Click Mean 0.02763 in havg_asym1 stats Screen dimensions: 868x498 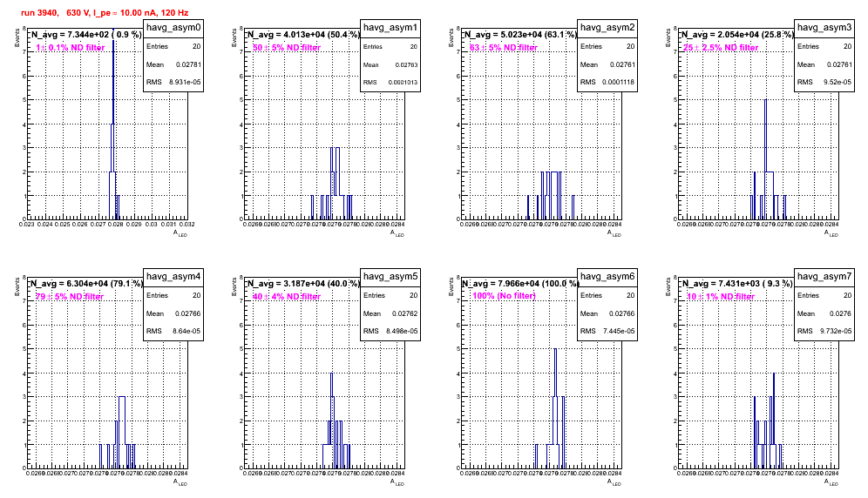pyautogui.click(x=390, y=64)
